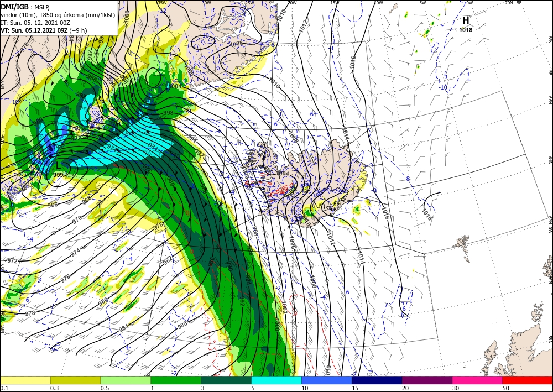Select the 970 isobar label
Screen dimensions: 553x392
(x=77, y=218)
